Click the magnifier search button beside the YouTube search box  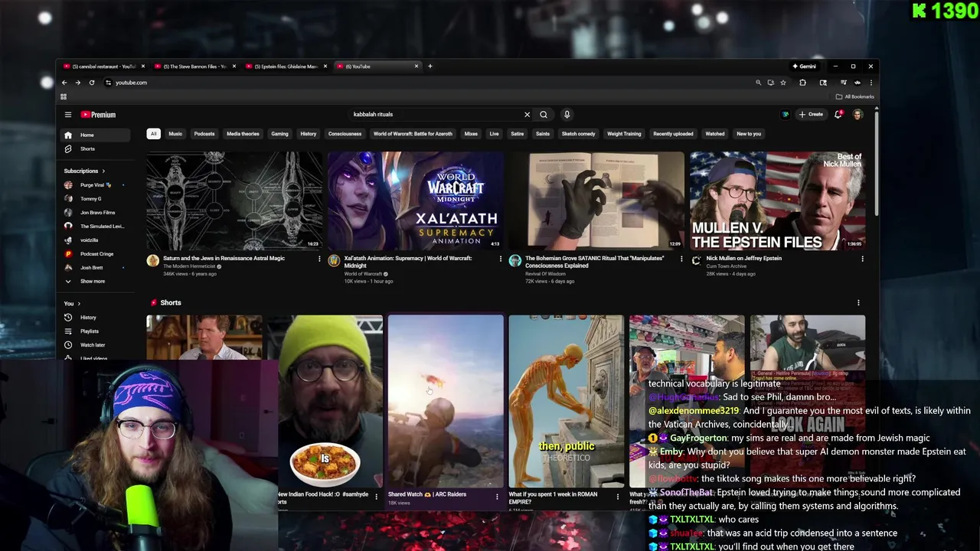544,115
